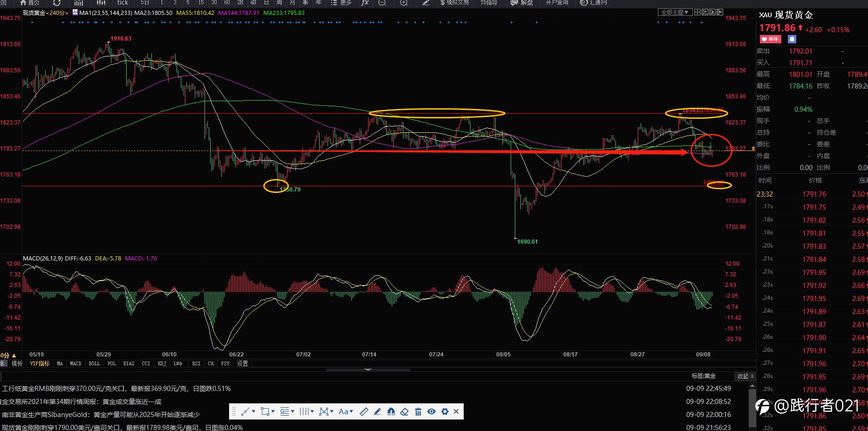Delete all drawings with trash icon
Screen dimensions: 868x431
tap(418, 411)
